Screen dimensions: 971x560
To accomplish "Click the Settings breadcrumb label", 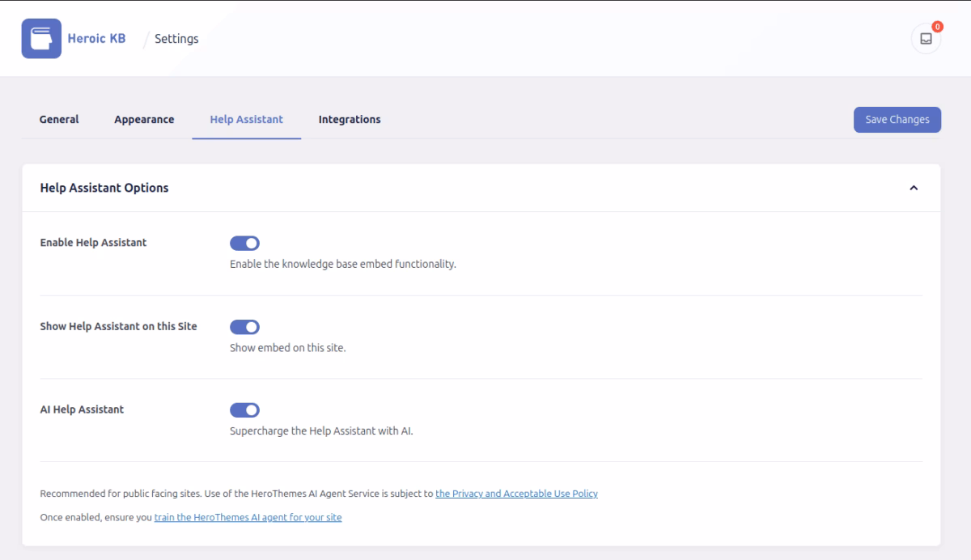I will (x=177, y=38).
